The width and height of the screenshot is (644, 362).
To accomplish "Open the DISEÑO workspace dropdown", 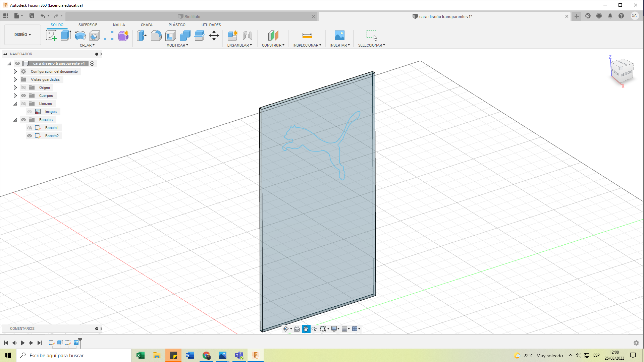I will (x=22, y=35).
